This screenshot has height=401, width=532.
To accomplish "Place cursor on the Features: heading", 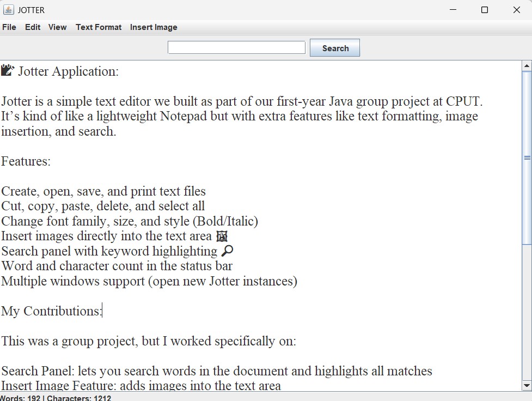I will click(x=26, y=162).
